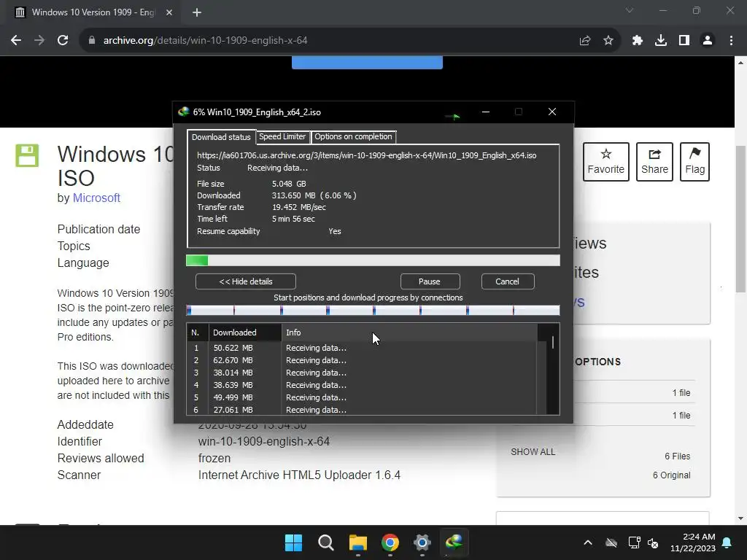Viewport: 747px width, 560px height.
Task: Open the clock and date panel
Action: pyautogui.click(x=693, y=542)
